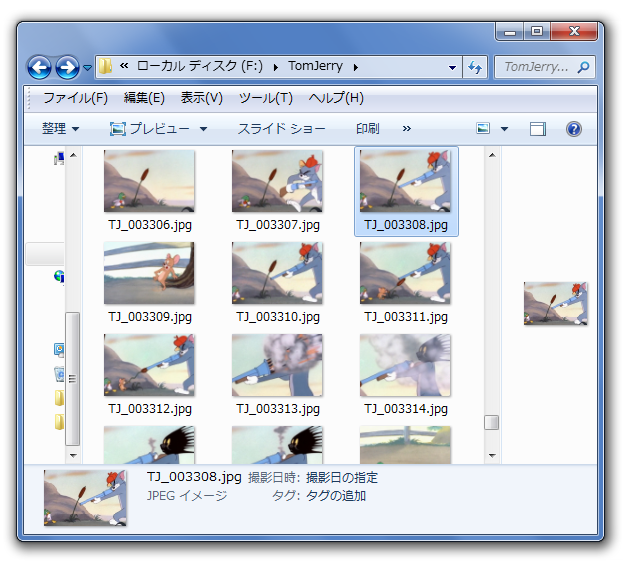The height and width of the screenshot is (580, 630).
Task: Click navigation pane scroll up arrow
Action: coord(73,155)
